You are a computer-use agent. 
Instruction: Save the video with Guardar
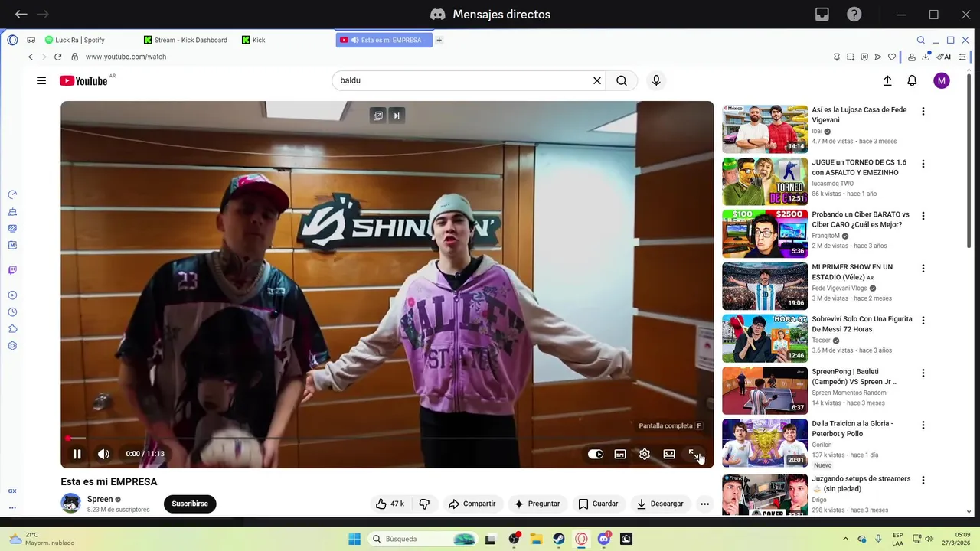[x=598, y=504]
